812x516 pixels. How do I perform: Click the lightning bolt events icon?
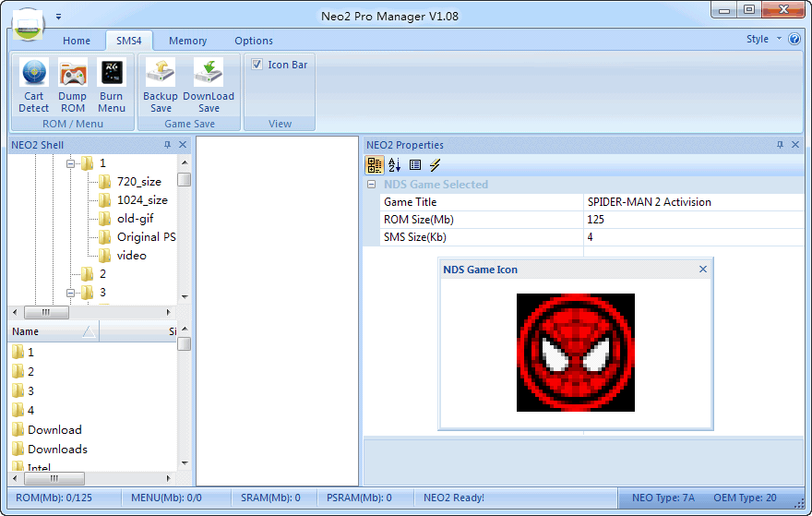click(x=436, y=165)
